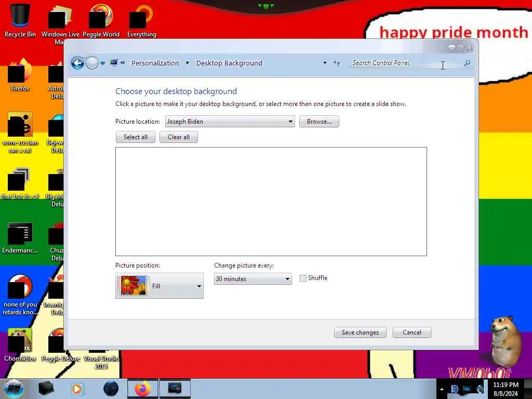The width and height of the screenshot is (532, 399).
Task: Click the Desktop Background breadcrumb
Action: point(229,63)
